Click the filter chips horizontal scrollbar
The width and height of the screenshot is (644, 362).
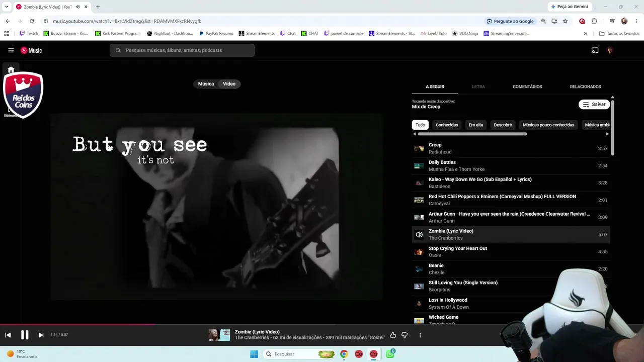(x=472, y=134)
